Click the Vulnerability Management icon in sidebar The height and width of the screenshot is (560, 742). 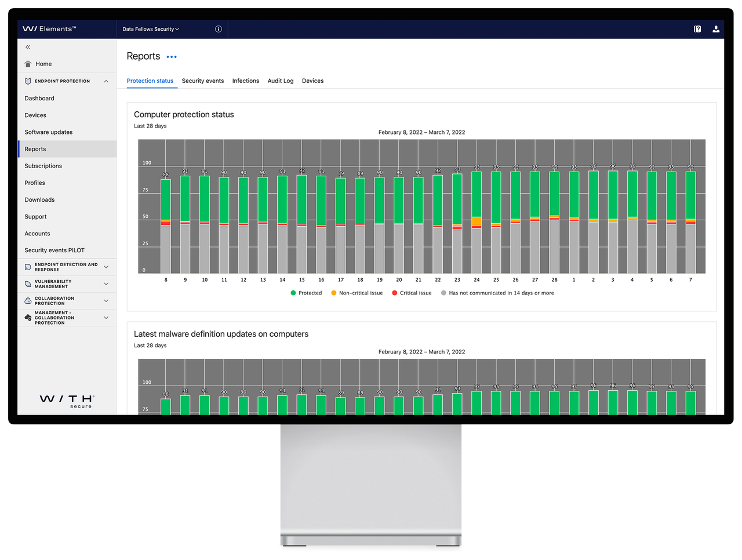pos(27,283)
